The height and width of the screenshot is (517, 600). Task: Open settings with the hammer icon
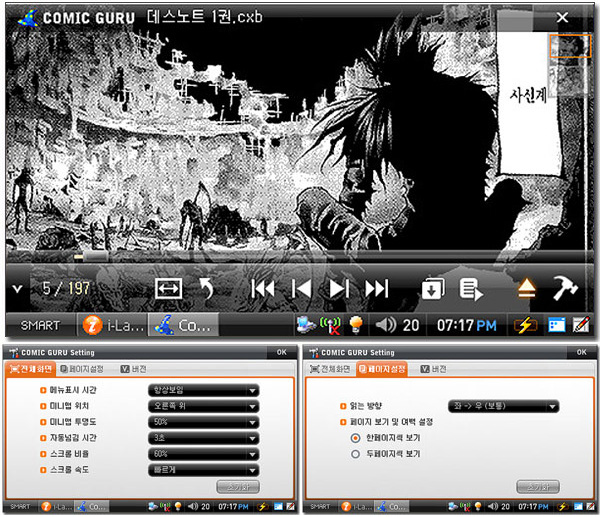click(565, 288)
